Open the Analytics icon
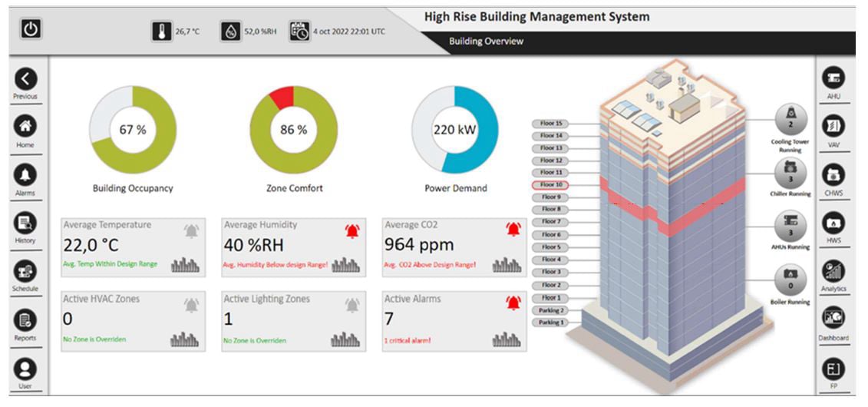This screenshot has height=407, width=868. pos(833,271)
